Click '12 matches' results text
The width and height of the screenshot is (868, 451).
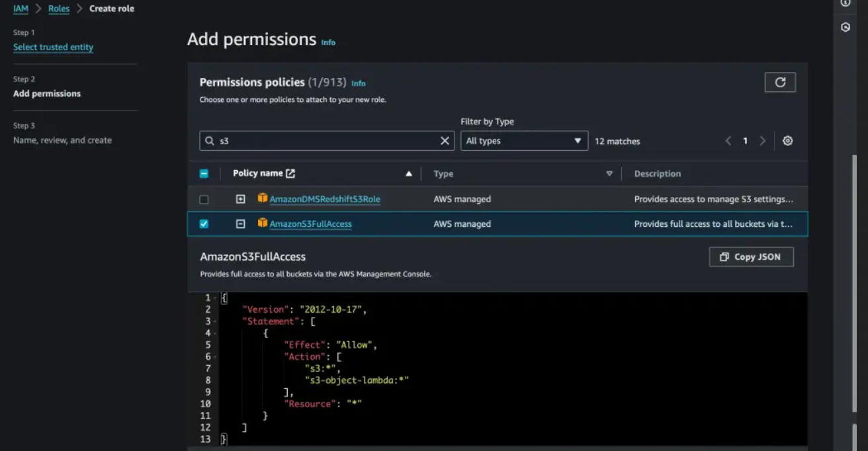coord(617,141)
